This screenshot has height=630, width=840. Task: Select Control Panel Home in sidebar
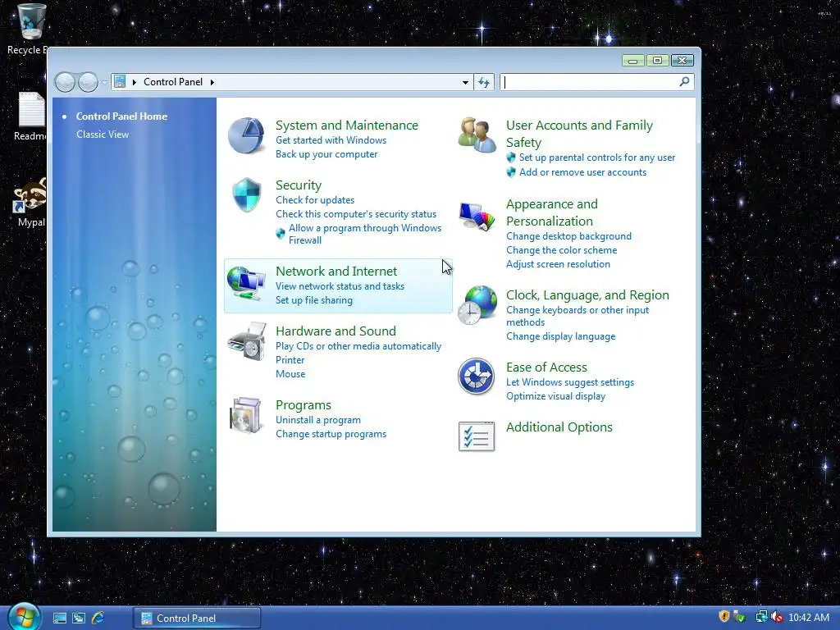pyautogui.click(x=121, y=116)
